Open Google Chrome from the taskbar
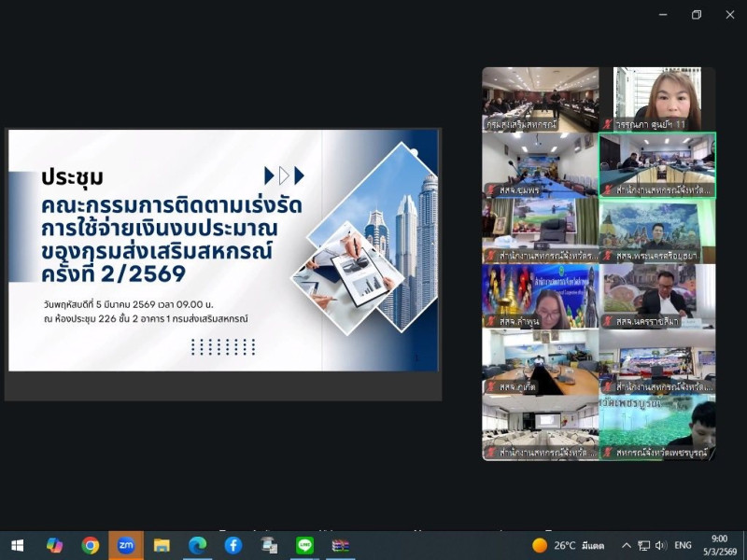Viewport: 747px width, 560px height. coord(90,545)
